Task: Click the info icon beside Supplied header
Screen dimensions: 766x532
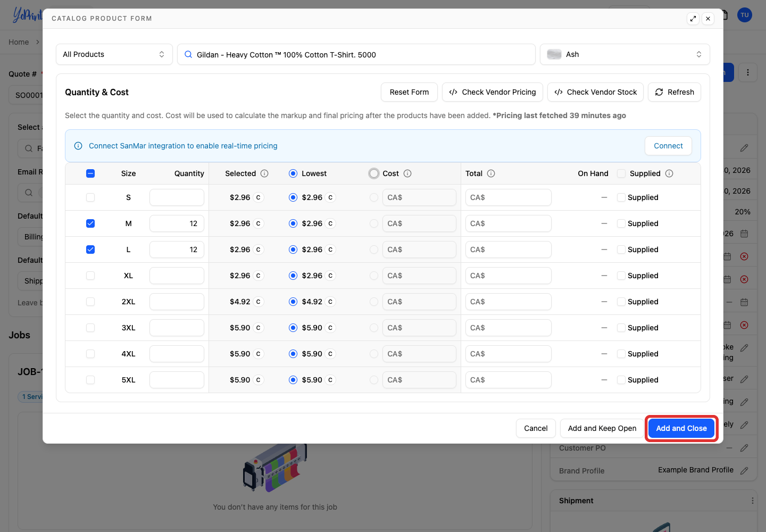Action: (669, 173)
